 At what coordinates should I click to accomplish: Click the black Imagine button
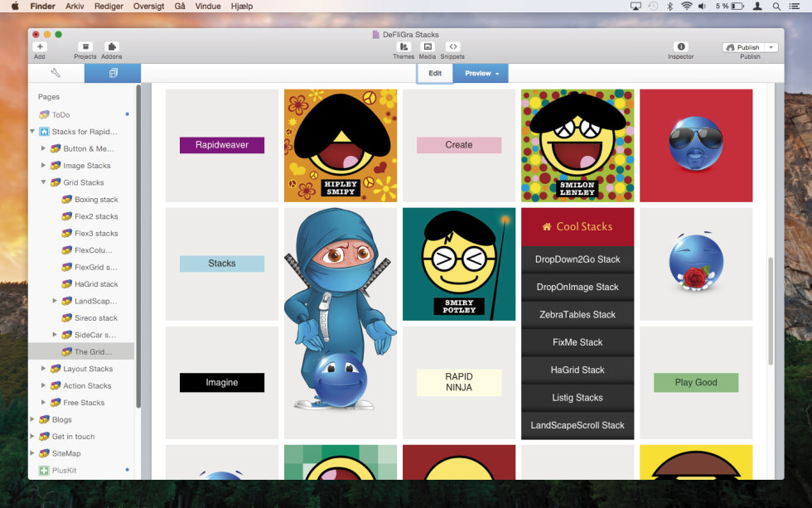click(222, 382)
